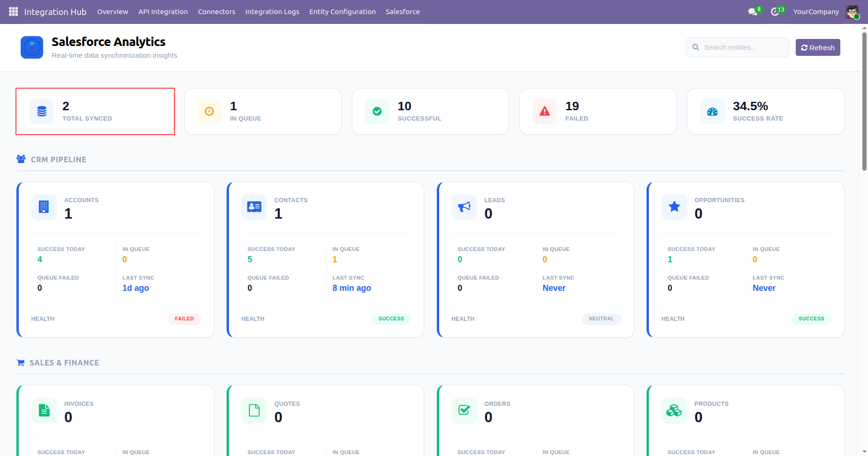Click the CONTACTS card title

click(x=291, y=200)
